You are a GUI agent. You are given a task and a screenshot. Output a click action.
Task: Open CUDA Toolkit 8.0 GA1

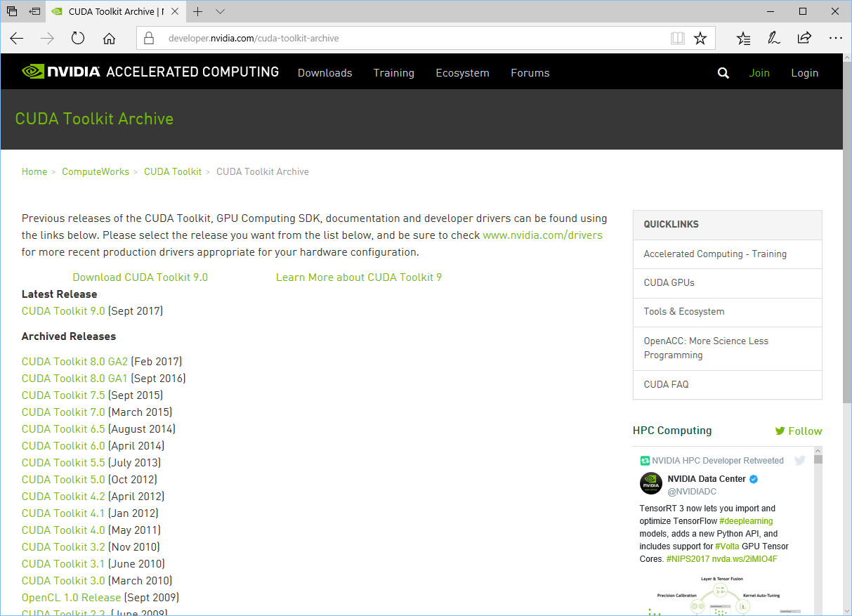point(75,379)
